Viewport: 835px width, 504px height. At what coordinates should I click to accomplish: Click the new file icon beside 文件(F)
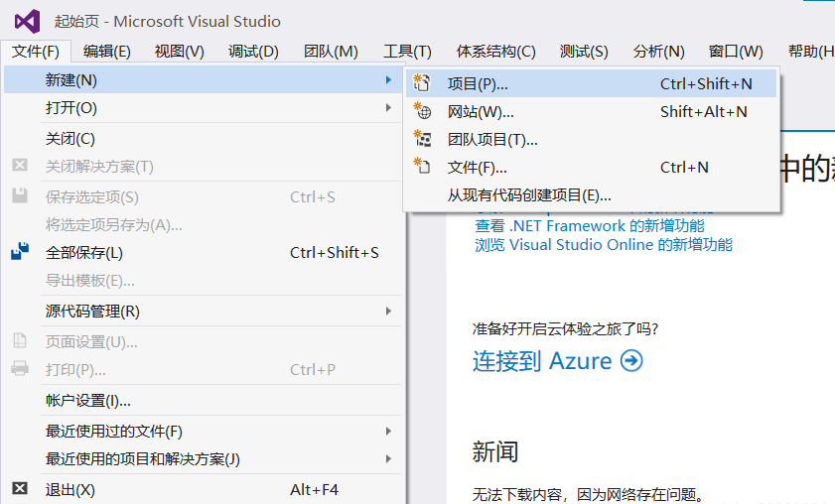click(x=423, y=168)
